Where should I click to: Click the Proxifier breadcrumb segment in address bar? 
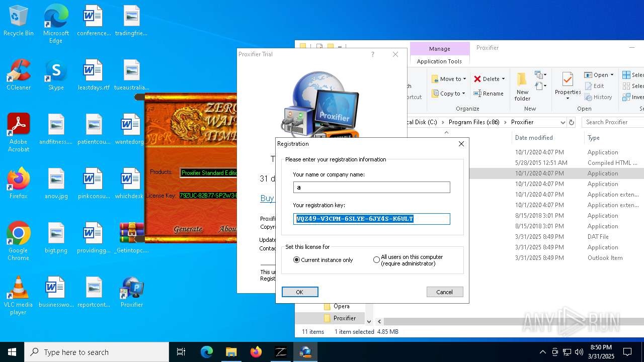coord(522,122)
